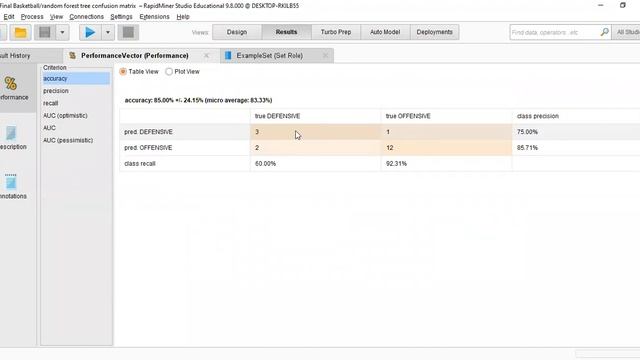The image size is (640, 360).
Task: Save process with the disk icon
Action: coord(45,32)
